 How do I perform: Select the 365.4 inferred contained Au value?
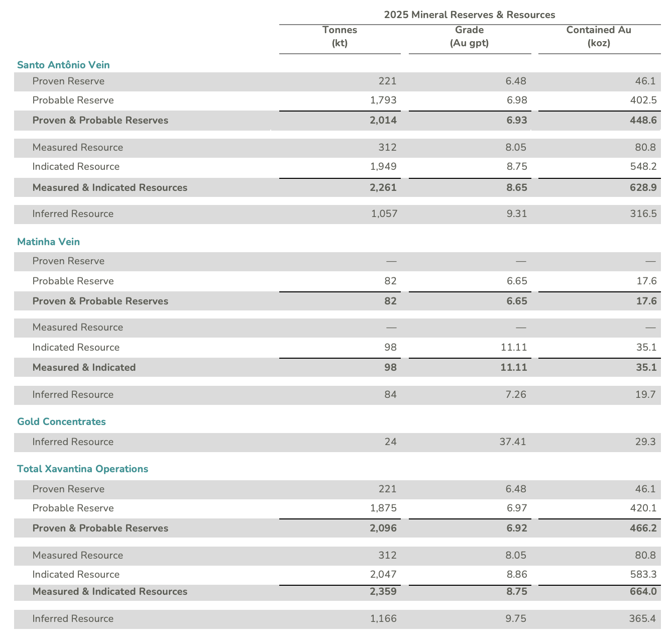point(642,619)
